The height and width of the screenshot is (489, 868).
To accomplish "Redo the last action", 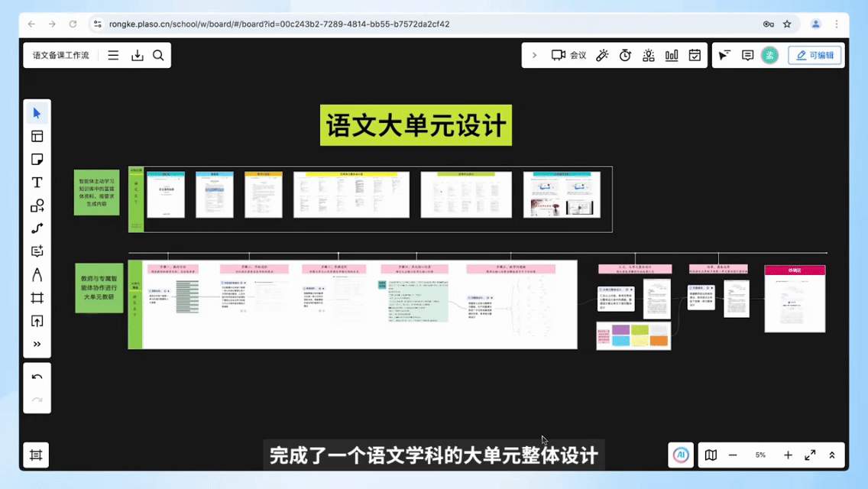I will click(37, 400).
